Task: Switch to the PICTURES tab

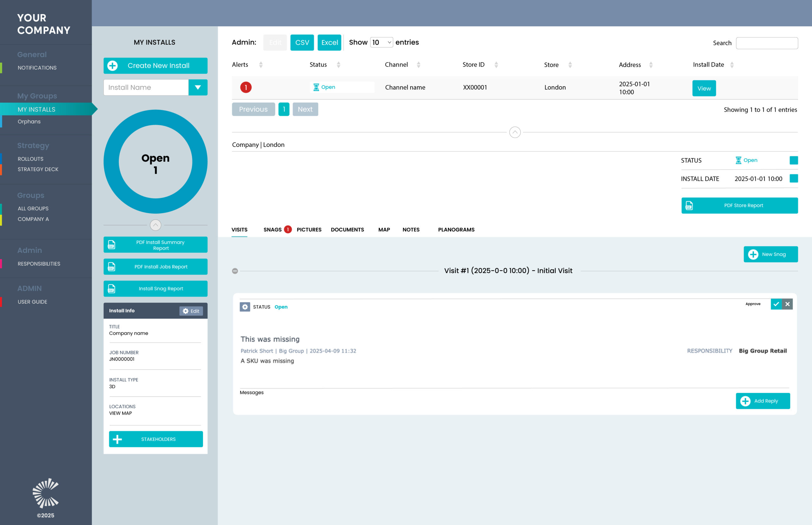Action: point(309,230)
